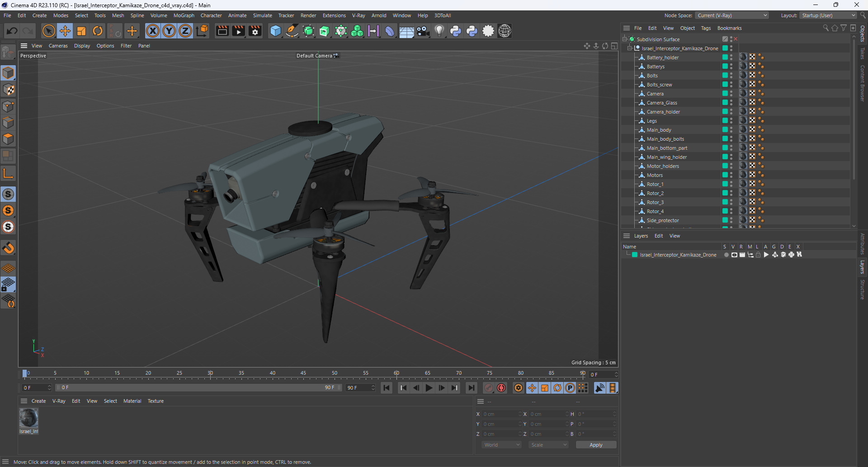Viewport: 868px width, 467px height.
Task: Go to start of animation
Action: click(x=387, y=388)
